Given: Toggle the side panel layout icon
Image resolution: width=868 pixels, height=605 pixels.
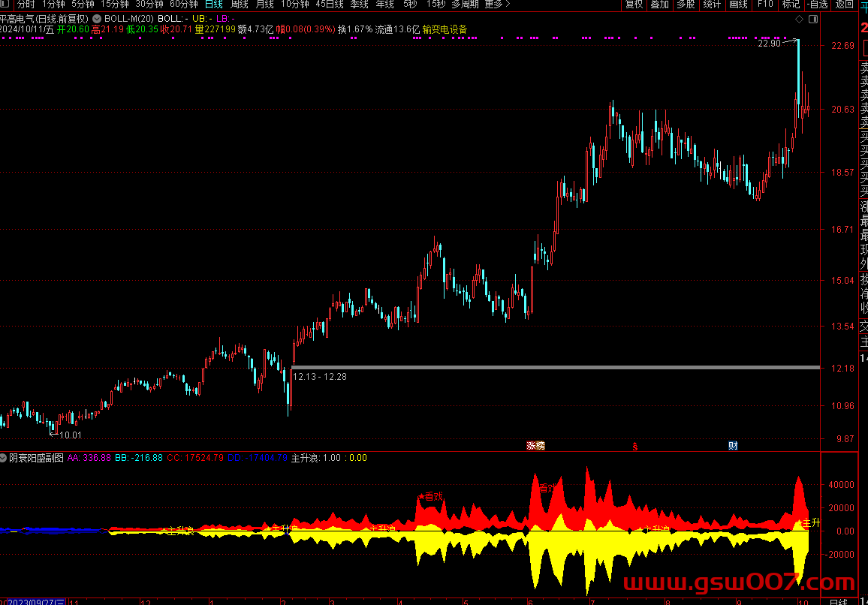Looking at the screenshot, I should pyautogui.click(x=813, y=20).
